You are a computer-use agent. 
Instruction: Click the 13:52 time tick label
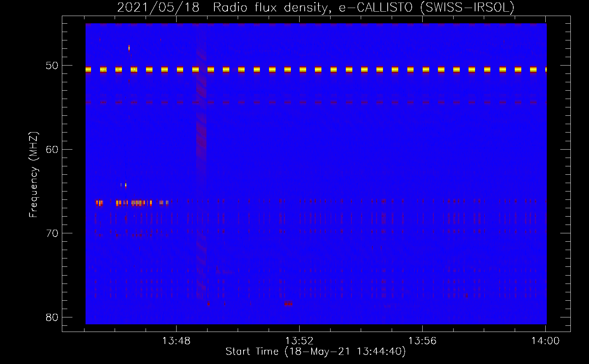299,341
